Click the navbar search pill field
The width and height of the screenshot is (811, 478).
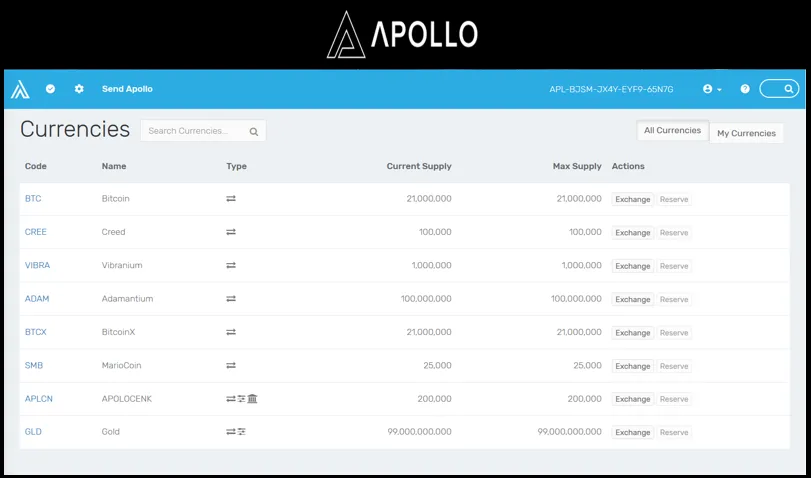(x=779, y=89)
